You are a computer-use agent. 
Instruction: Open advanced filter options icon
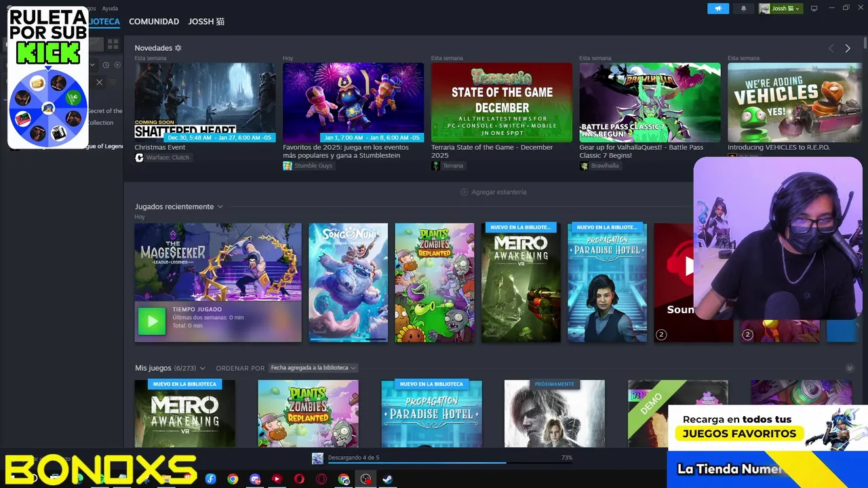113,82
